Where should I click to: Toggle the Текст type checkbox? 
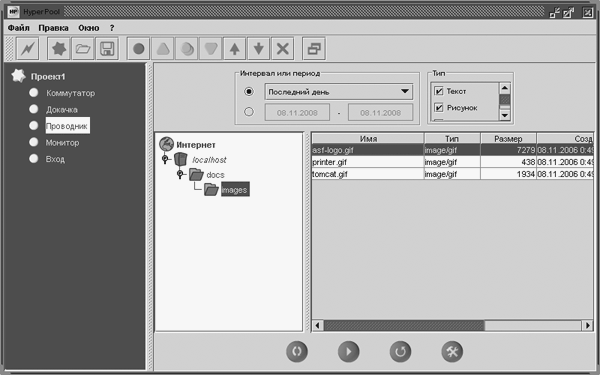[439, 91]
